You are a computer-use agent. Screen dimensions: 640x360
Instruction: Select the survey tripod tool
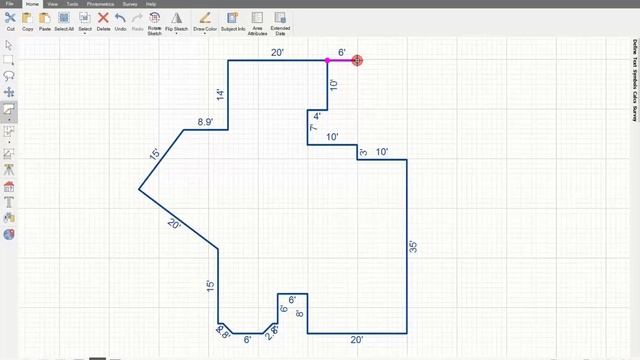pos(9,170)
